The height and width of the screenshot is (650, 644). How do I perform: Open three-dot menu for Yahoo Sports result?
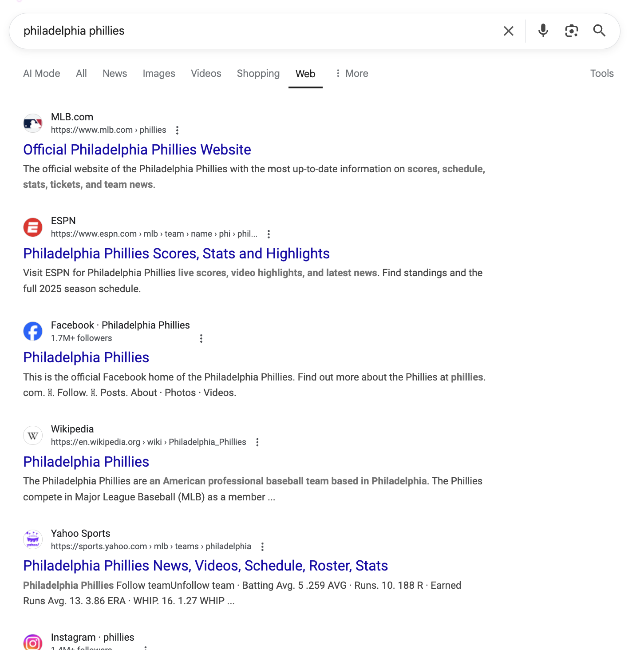tap(262, 547)
